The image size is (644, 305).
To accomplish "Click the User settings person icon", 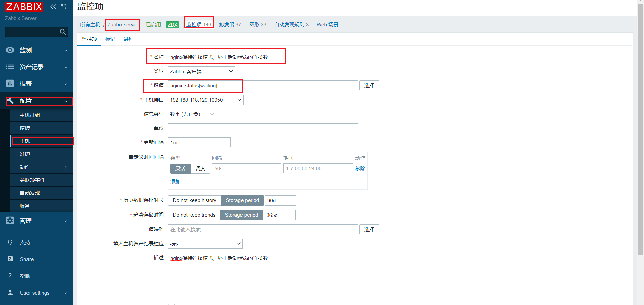I will click(x=10, y=293).
